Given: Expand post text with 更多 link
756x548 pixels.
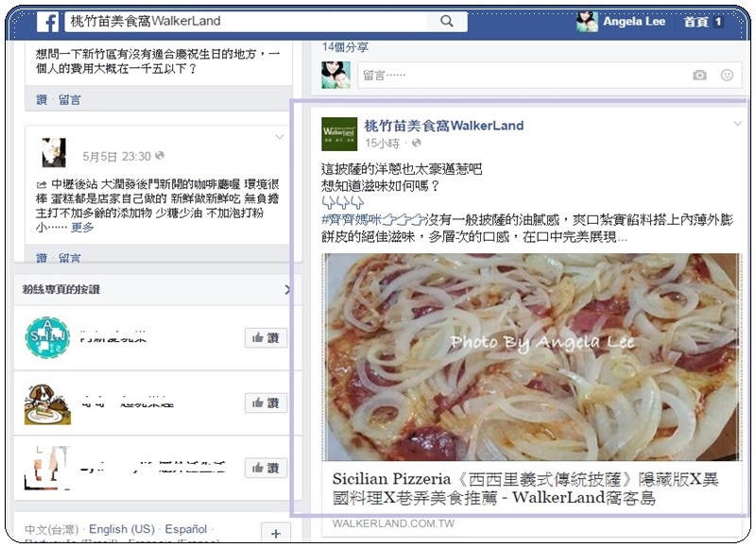Looking at the screenshot, I should pyautogui.click(x=82, y=227).
